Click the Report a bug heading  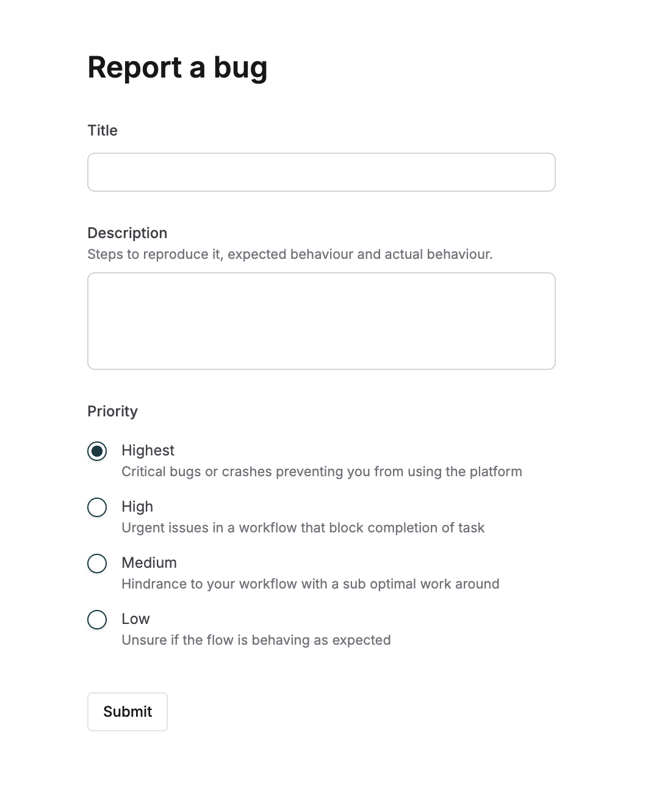178,67
